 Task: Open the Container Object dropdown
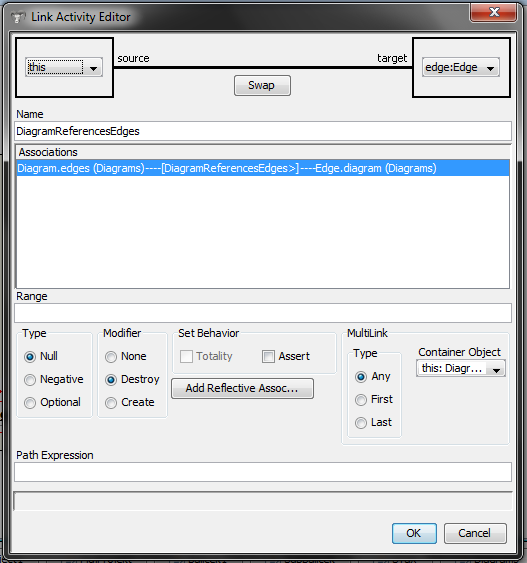point(461,368)
